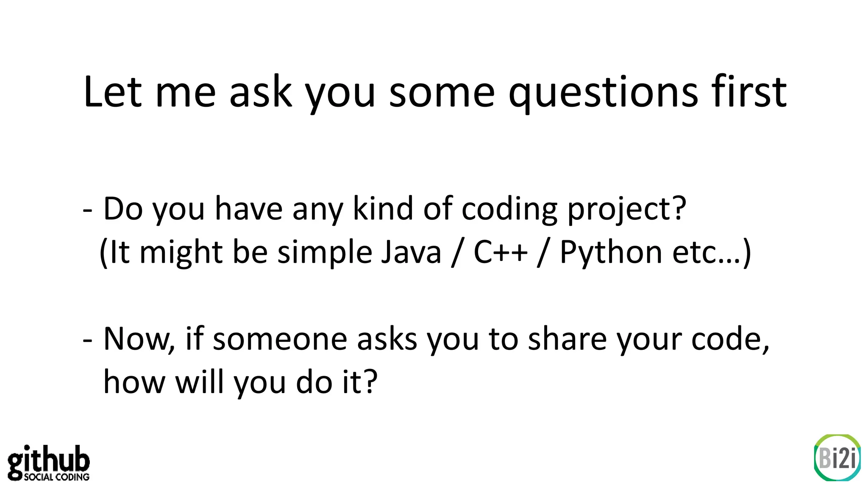Click the word 'Python' in the slide

click(x=610, y=253)
